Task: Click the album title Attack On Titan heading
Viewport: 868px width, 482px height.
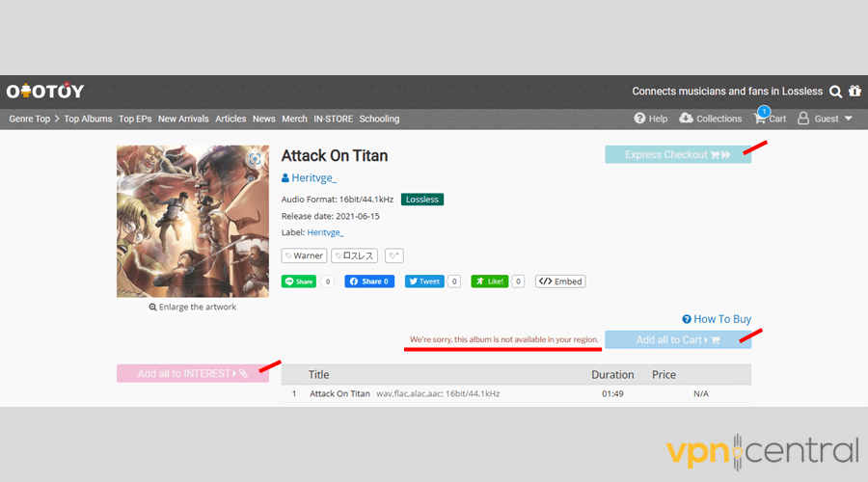Action: pos(335,155)
